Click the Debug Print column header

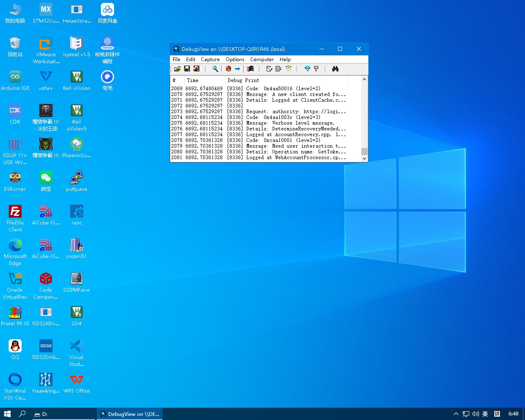(244, 80)
